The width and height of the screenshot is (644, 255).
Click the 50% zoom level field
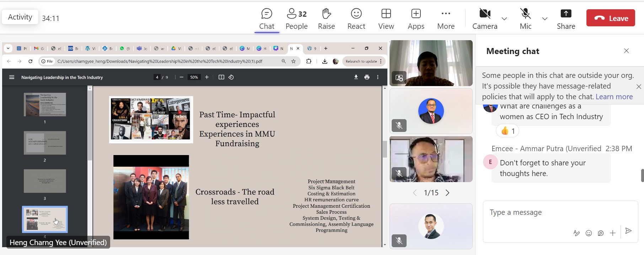point(194,77)
